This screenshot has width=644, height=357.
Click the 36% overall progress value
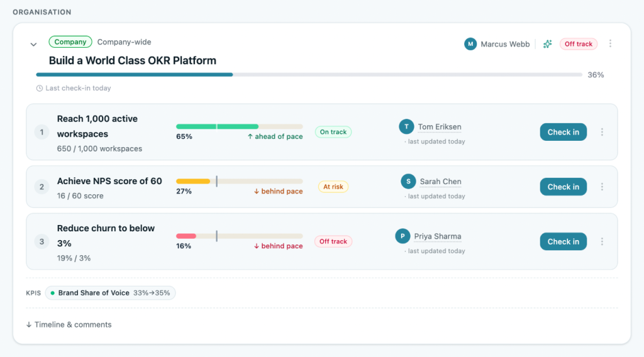tap(596, 75)
